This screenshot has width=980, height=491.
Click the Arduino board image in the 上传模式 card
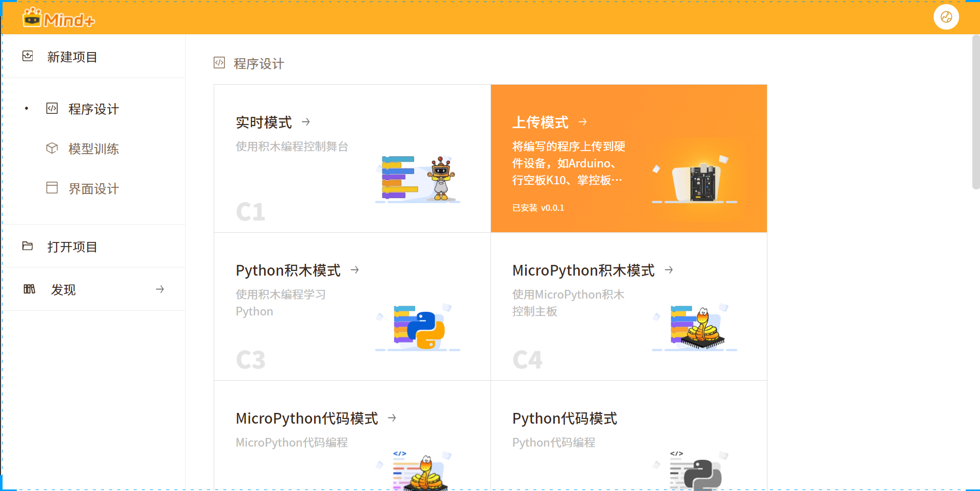(x=696, y=182)
